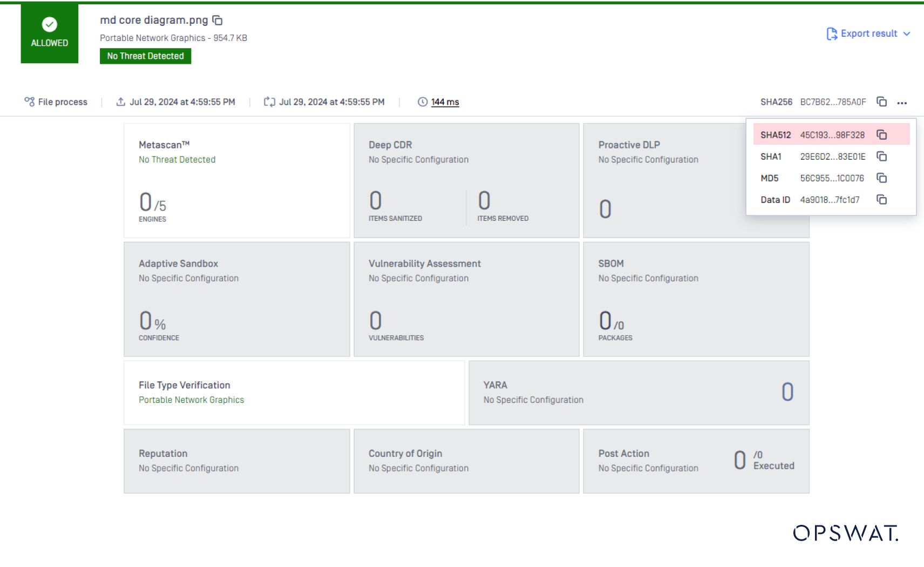924x567 pixels.
Task: Copy the SHA256 hash value
Action: pos(881,102)
